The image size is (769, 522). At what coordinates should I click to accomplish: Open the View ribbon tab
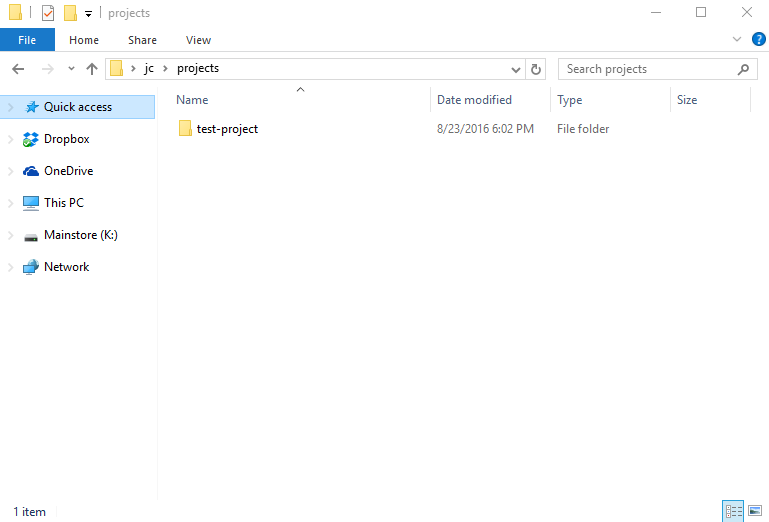pyautogui.click(x=198, y=40)
